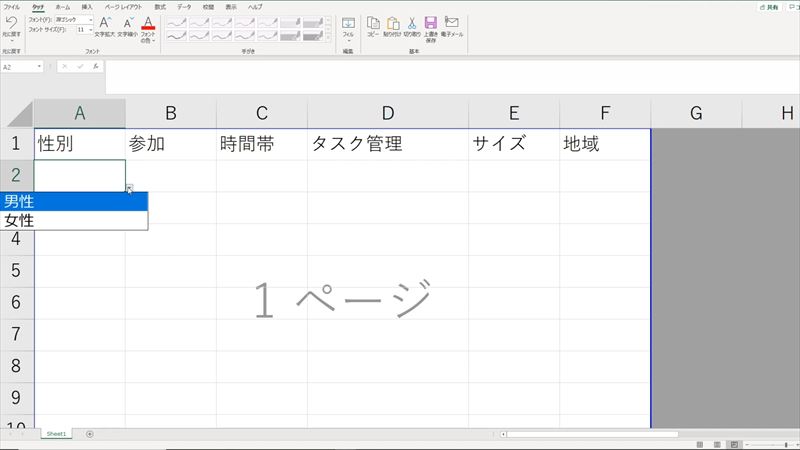Click the Share (共有) button
This screenshot has height=450, width=800.
coord(768,6)
